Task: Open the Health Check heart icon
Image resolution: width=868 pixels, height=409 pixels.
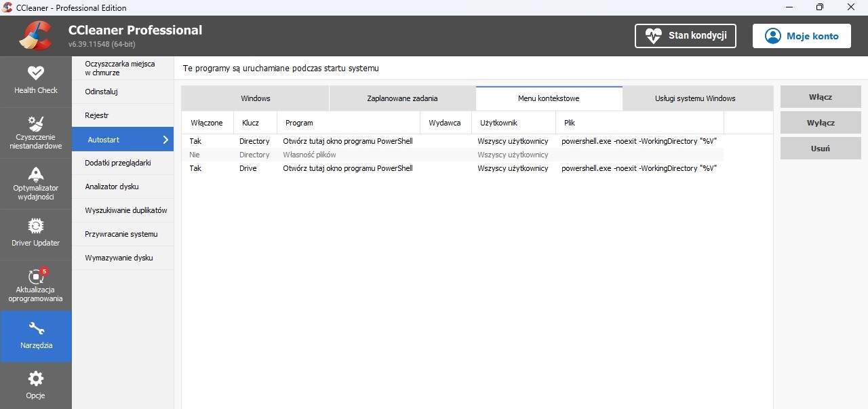Action: point(36,73)
